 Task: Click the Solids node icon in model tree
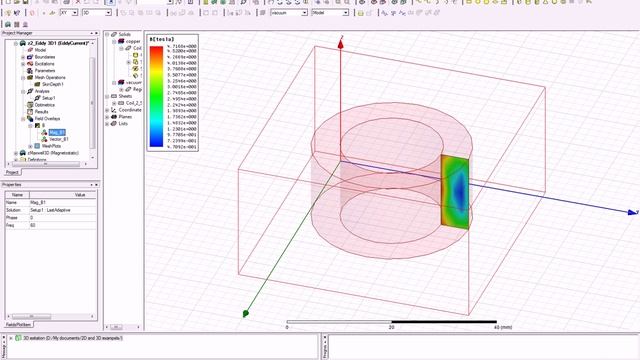tap(114, 34)
